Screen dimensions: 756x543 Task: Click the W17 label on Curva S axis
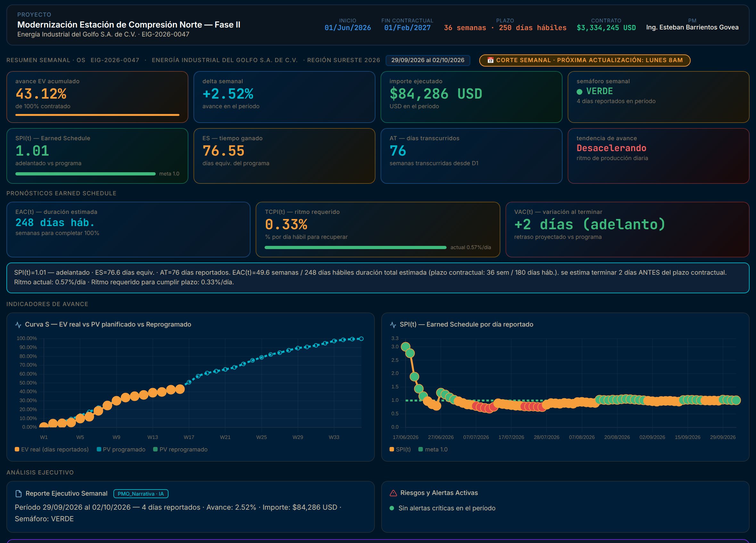(x=189, y=437)
